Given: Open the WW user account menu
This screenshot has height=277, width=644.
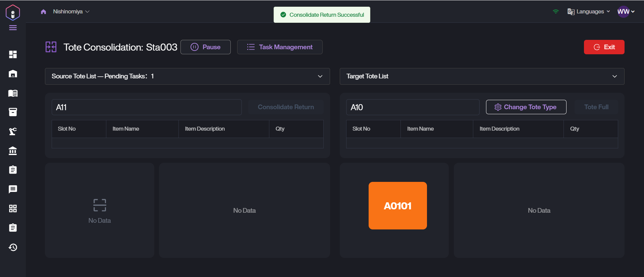Looking at the screenshot, I should pos(626,12).
